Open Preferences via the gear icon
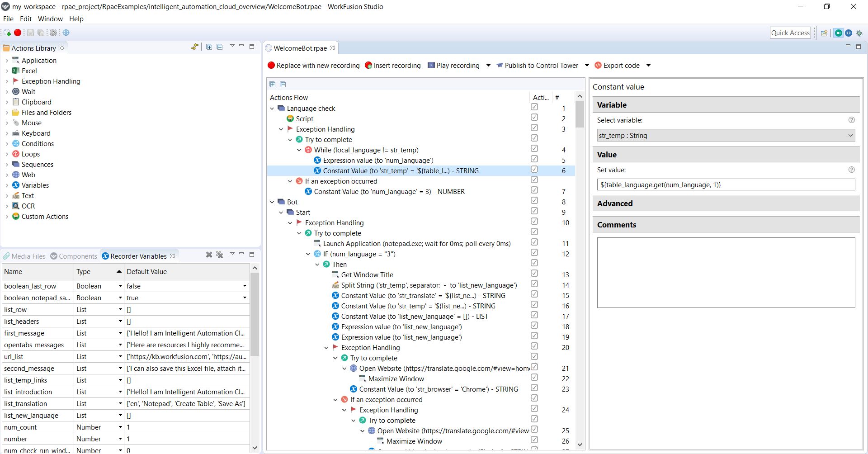This screenshot has width=868, height=454. coord(53,33)
